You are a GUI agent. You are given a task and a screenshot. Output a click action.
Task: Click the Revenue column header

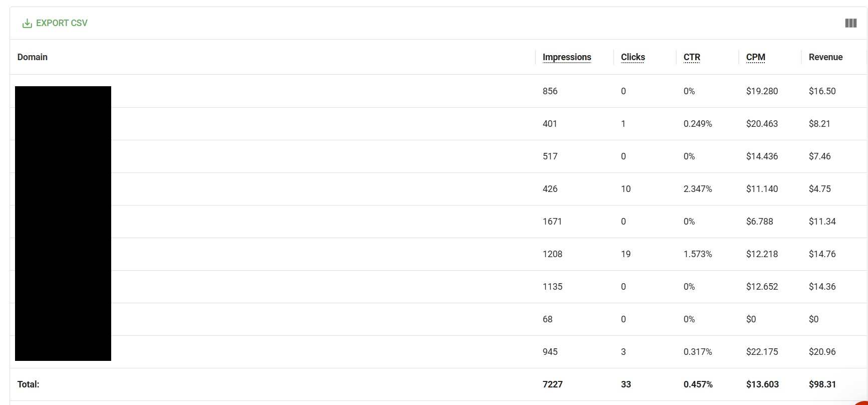coord(825,57)
